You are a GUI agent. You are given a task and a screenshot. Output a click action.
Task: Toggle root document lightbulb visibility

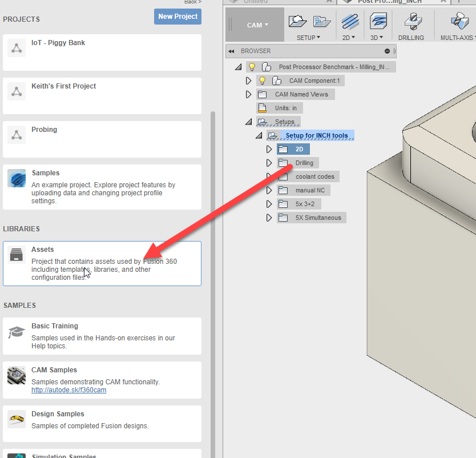(x=252, y=67)
